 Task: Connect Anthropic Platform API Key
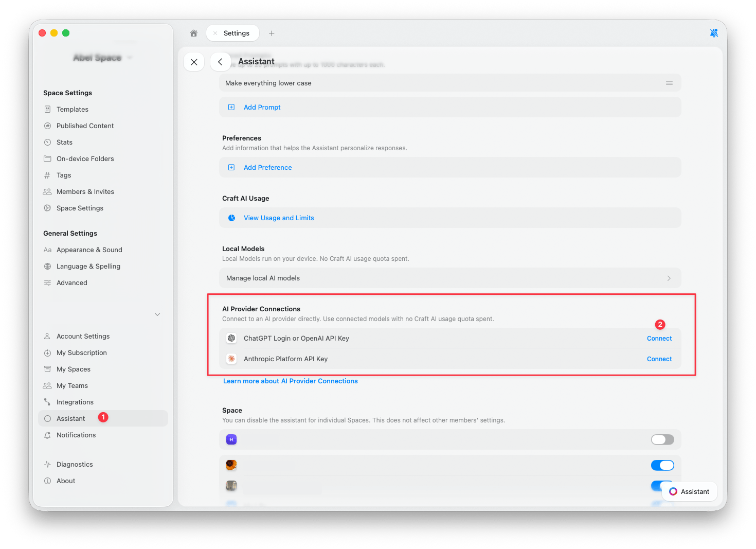coord(659,359)
